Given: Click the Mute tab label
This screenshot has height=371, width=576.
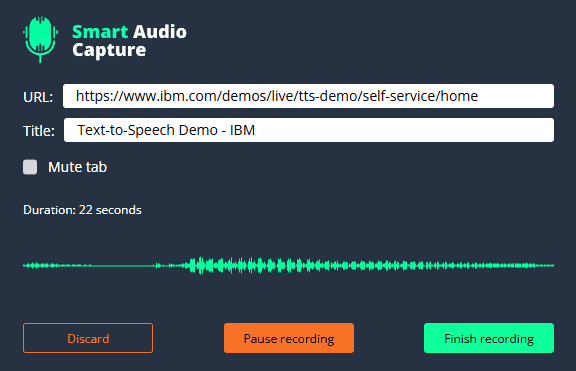Looking at the screenshot, I should click(x=78, y=167).
